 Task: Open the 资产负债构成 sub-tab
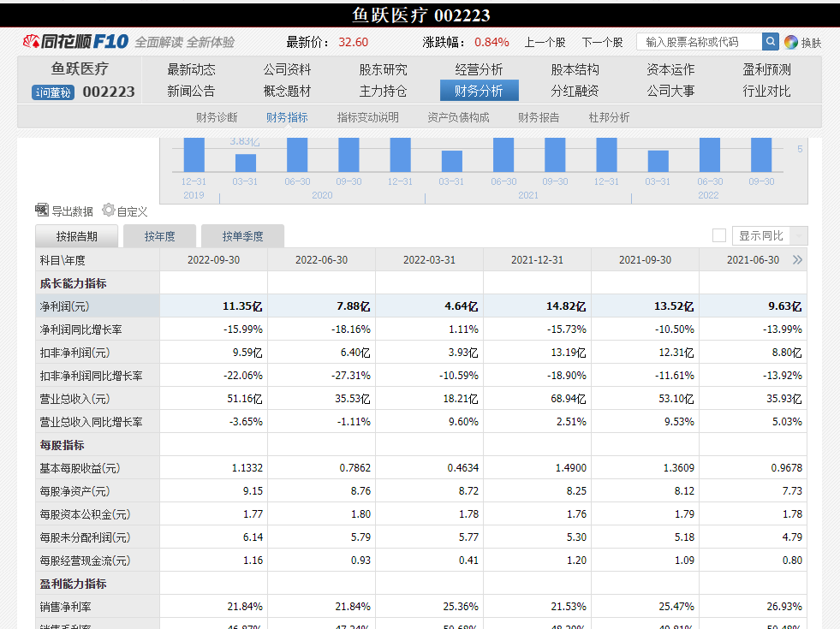point(458,117)
